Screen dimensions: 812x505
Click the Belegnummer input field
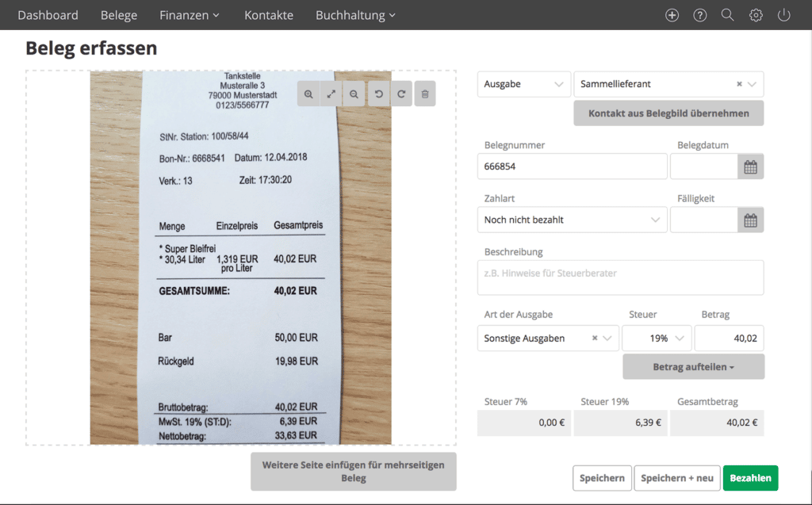point(572,166)
